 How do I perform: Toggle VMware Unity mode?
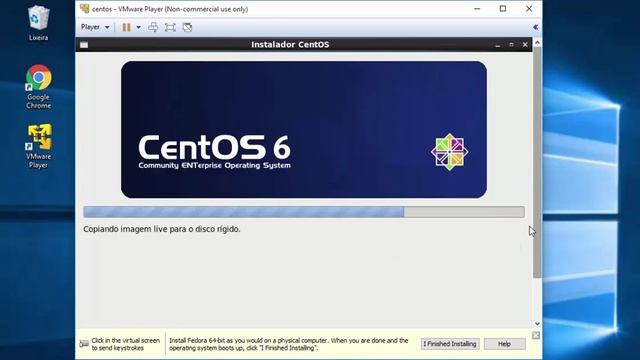(187, 27)
